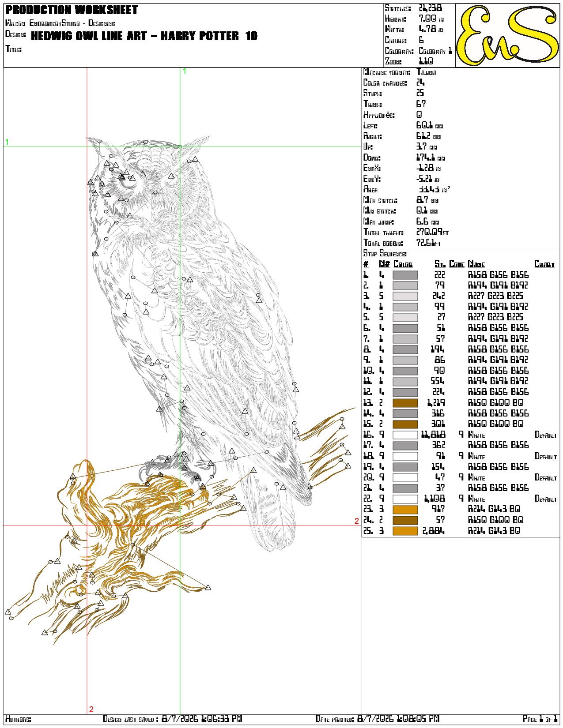Click the 'Stop Sequence:' heading

coord(385,254)
